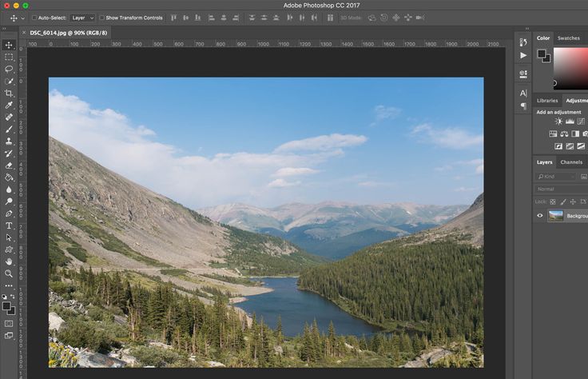Enable Show Transform Controls checkbox
Screen dimensions: 588x379
[102, 18]
